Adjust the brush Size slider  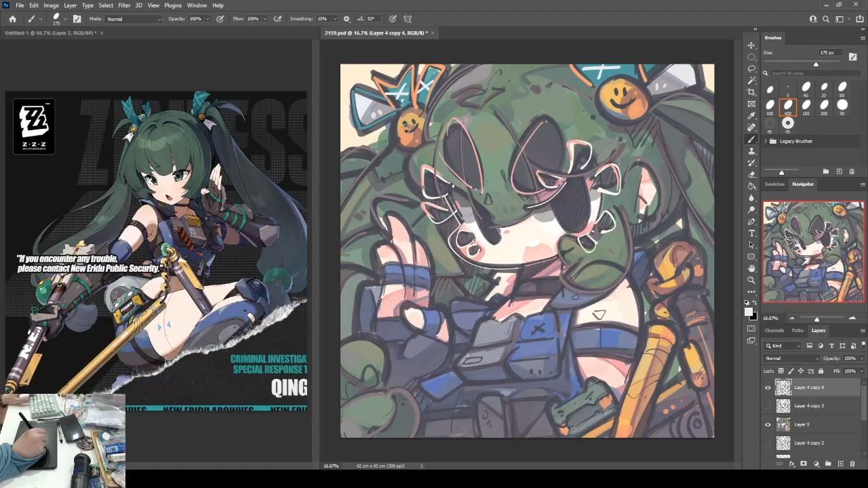[816, 64]
